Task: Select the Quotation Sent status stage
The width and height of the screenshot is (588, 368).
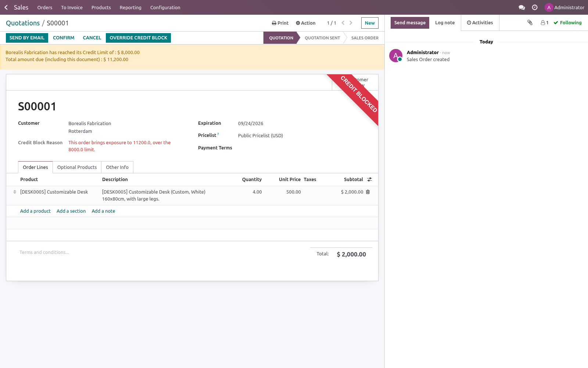Action: pyautogui.click(x=322, y=38)
